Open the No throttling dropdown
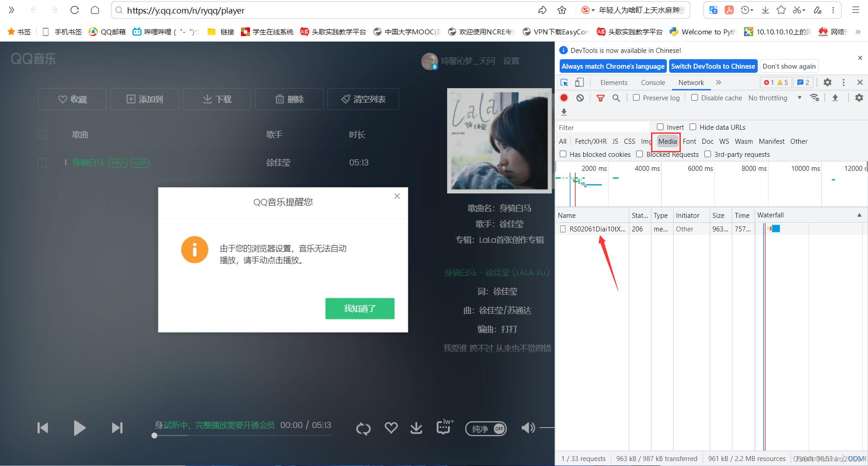Viewport: 868px width, 466px height. point(775,98)
